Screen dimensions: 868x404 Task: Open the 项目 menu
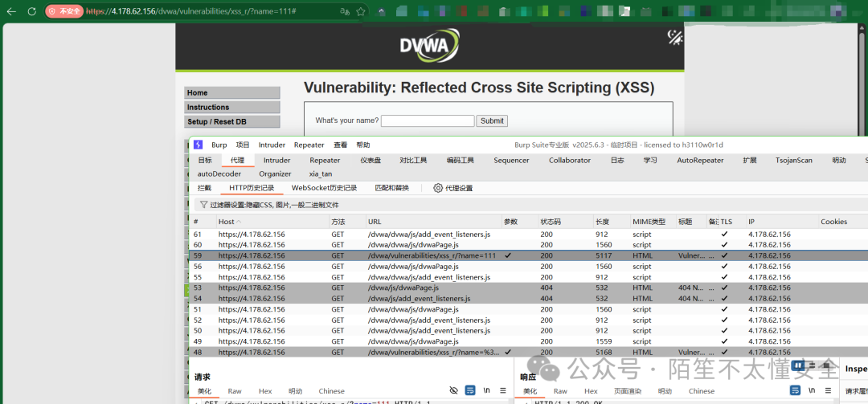[x=243, y=145]
